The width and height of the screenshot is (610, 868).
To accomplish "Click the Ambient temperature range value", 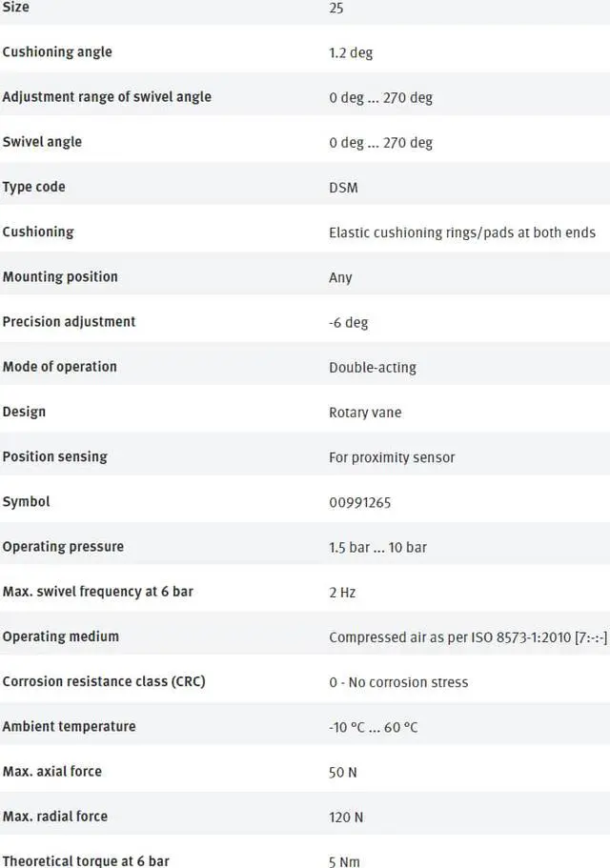I will tap(373, 727).
